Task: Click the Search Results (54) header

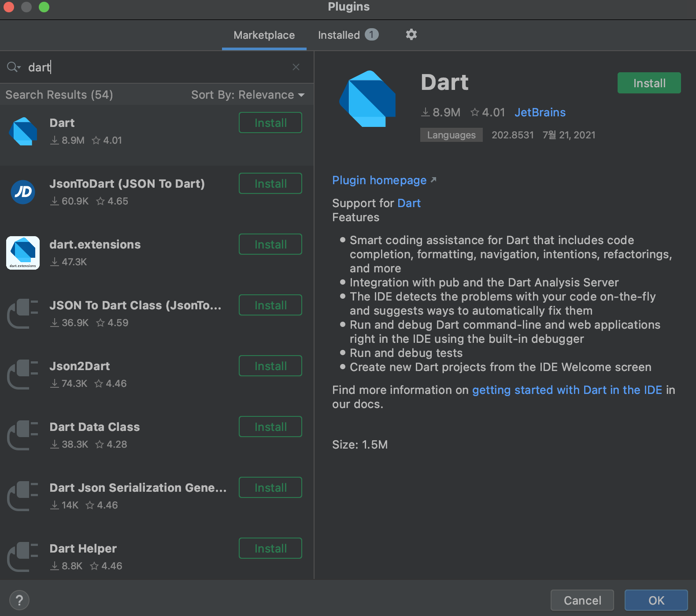Action: pyautogui.click(x=59, y=95)
